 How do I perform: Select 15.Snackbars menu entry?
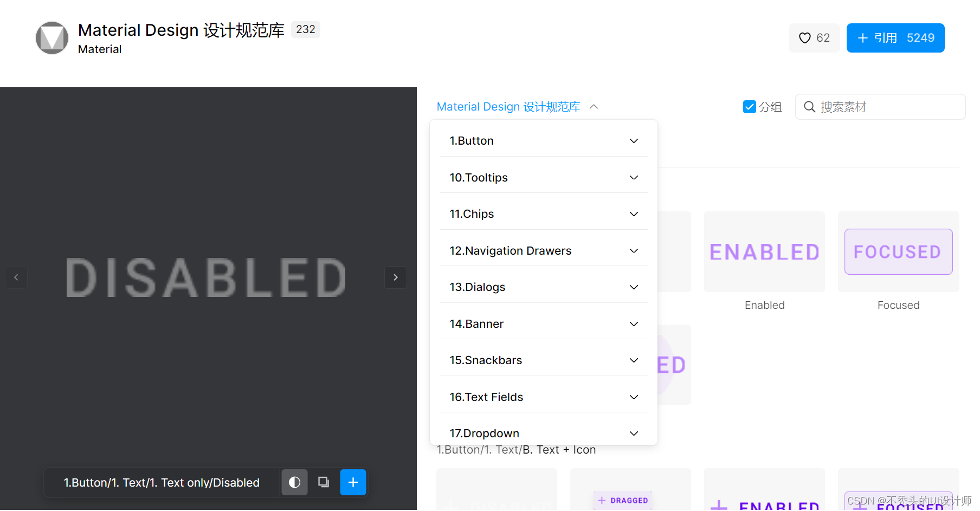[544, 360]
